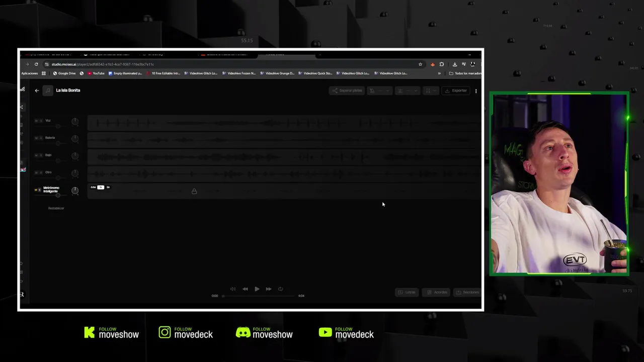Set metronome speed to 2x
Screen dimensions: 644x362
pos(108,187)
